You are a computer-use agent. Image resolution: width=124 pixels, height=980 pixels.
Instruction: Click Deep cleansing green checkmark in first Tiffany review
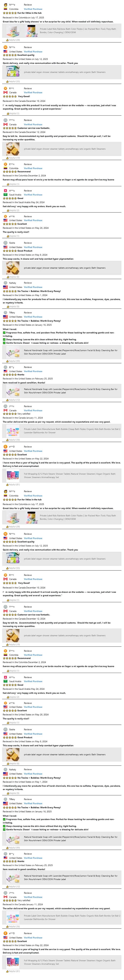pos(4,339)
